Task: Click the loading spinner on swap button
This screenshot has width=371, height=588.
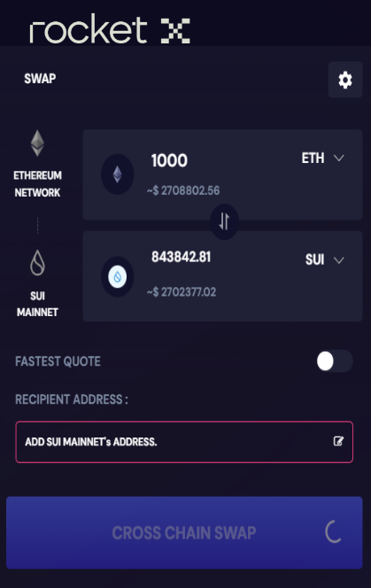Action: pyautogui.click(x=334, y=531)
